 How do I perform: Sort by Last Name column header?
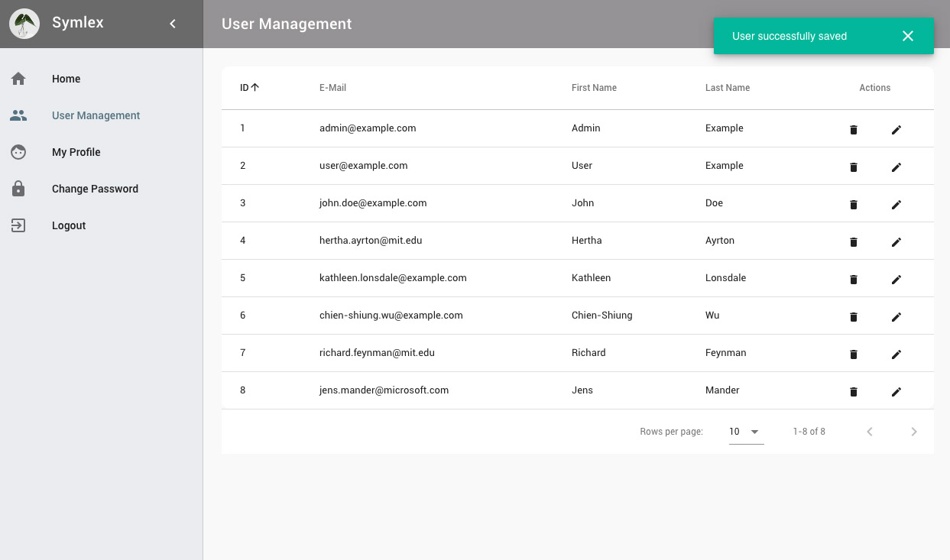tap(727, 88)
